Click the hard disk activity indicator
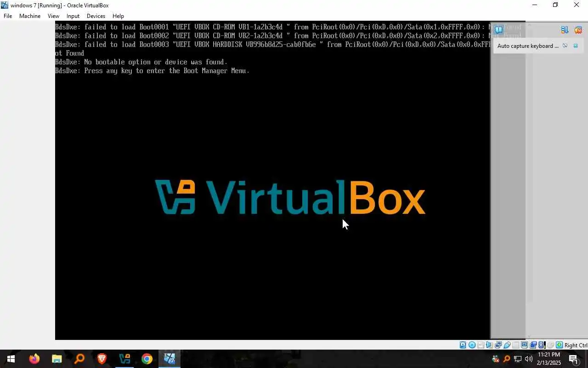588x368 pixels. coord(463,345)
